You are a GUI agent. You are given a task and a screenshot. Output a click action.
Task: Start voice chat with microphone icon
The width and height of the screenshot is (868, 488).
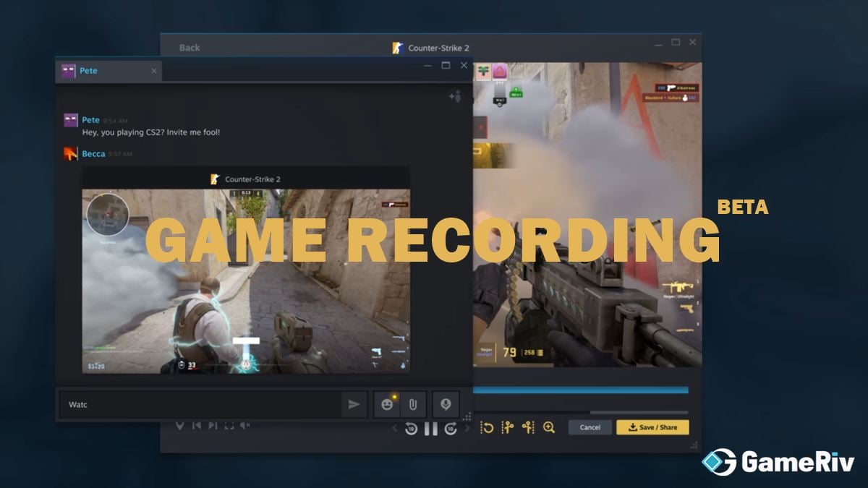tap(446, 405)
